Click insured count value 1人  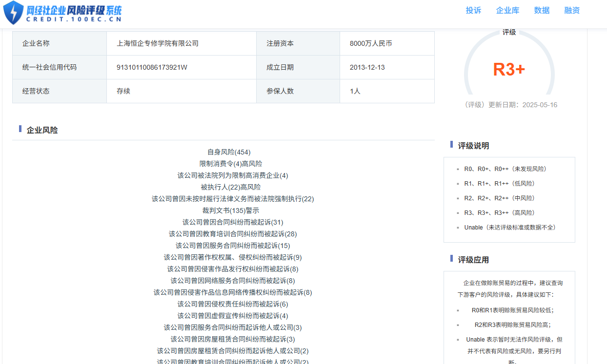(355, 91)
